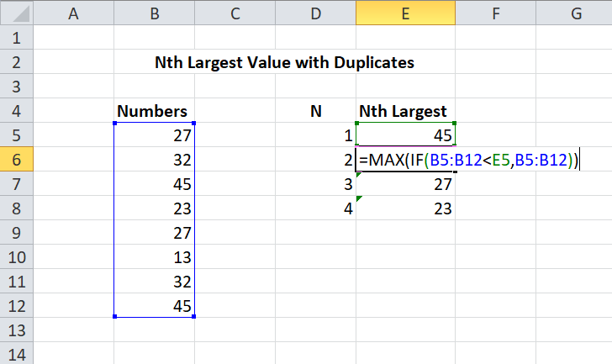The height and width of the screenshot is (364, 612).
Task: Click cell B11 containing 32
Action: 155,282
